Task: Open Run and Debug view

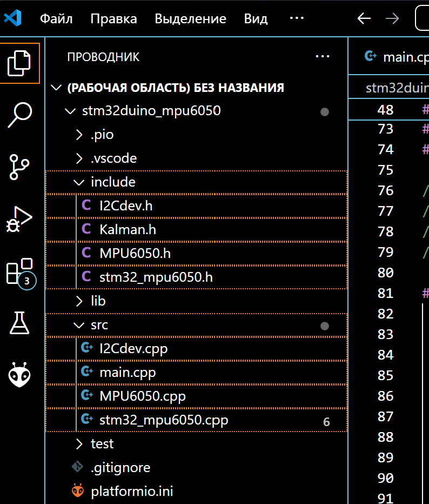Action: [x=20, y=218]
